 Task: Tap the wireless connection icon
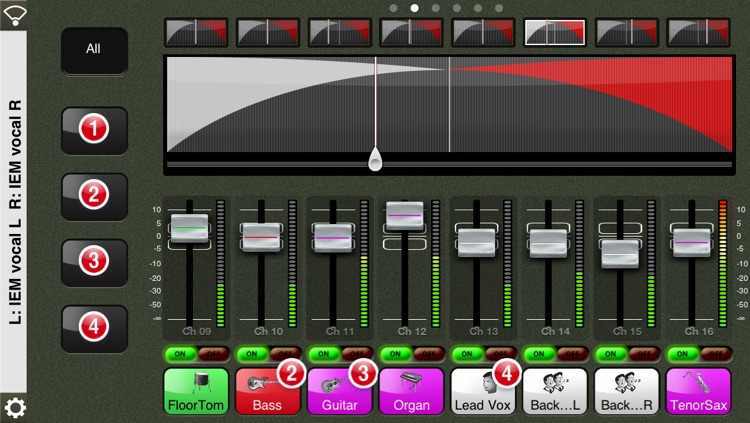(14, 15)
